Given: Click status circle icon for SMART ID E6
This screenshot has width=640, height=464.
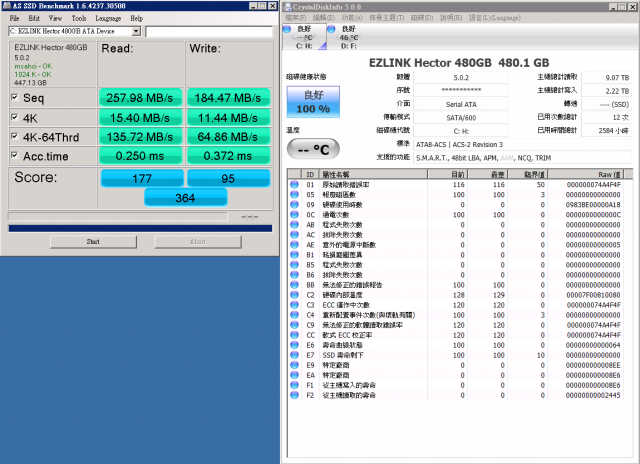Looking at the screenshot, I should 294,345.
